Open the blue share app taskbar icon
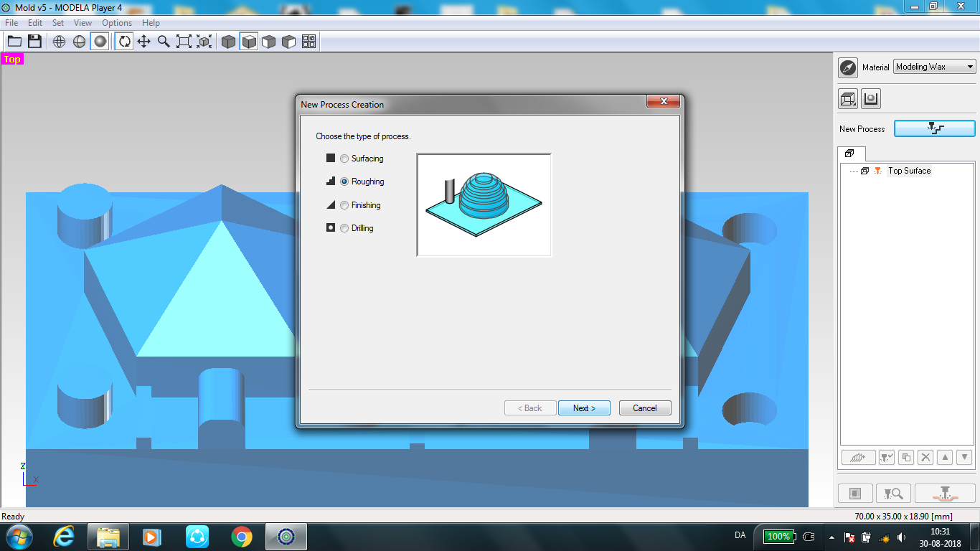Image resolution: width=980 pixels, height=551 pixels. pos(197,536)
